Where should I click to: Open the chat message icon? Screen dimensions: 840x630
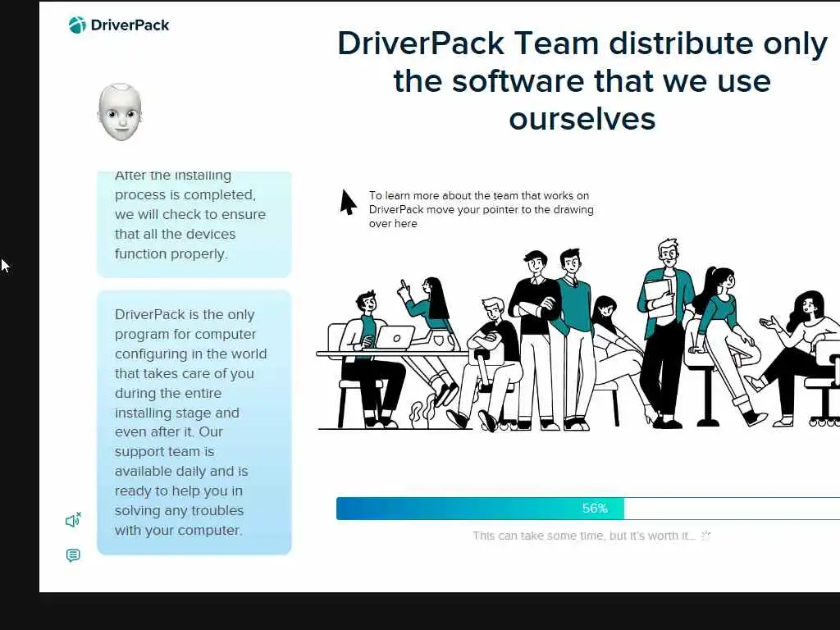click(x=73, y=555)
